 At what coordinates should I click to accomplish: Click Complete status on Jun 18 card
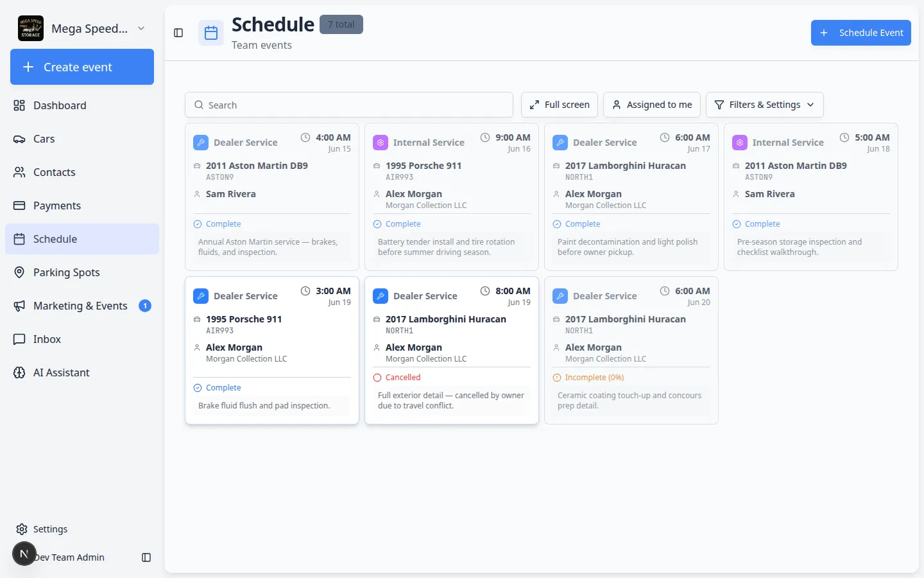click(756, 224)
